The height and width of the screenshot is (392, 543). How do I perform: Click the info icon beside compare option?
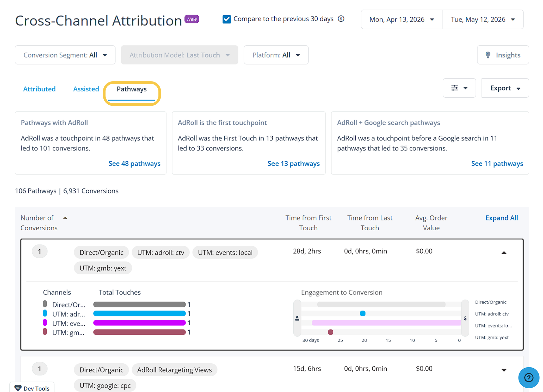click(341, 19)
